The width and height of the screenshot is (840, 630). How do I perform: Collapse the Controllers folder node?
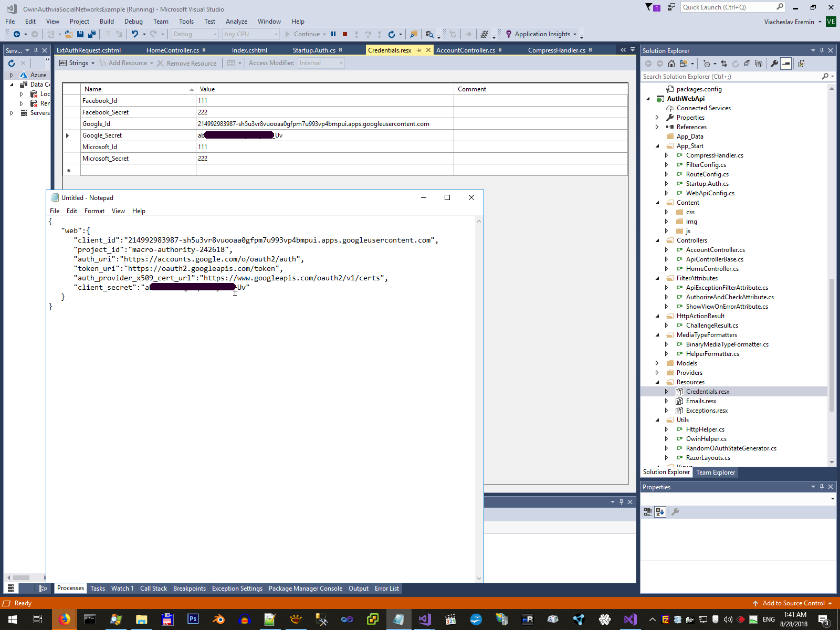click(657, 240)
